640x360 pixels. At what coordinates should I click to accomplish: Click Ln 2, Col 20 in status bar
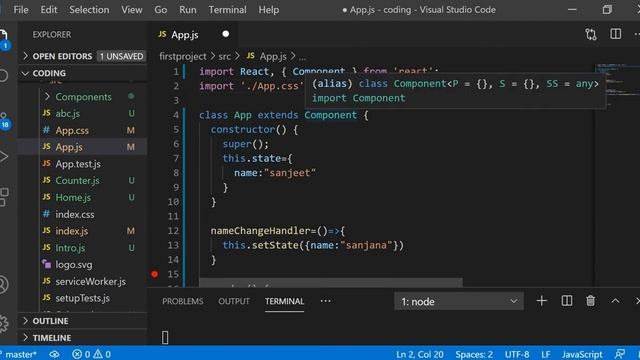(x=420, y=354)
